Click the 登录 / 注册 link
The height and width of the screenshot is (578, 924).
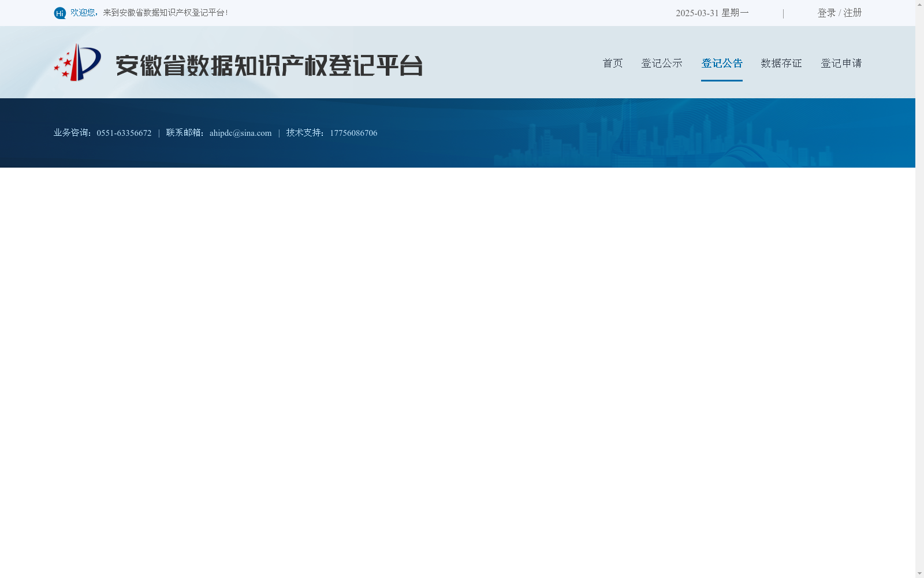click(840, 13)
